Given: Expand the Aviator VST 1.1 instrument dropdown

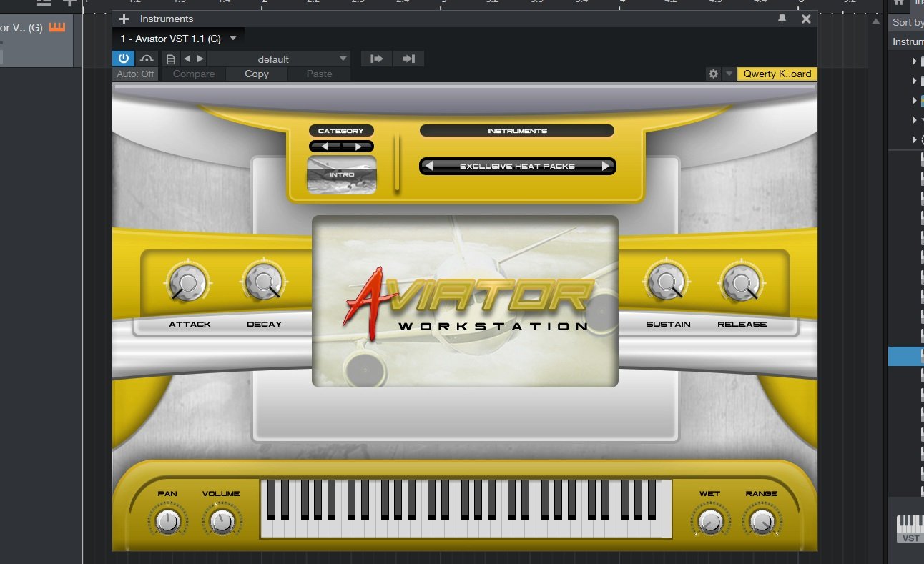Looking at the screenshot, I should click(x=232, y=38).
